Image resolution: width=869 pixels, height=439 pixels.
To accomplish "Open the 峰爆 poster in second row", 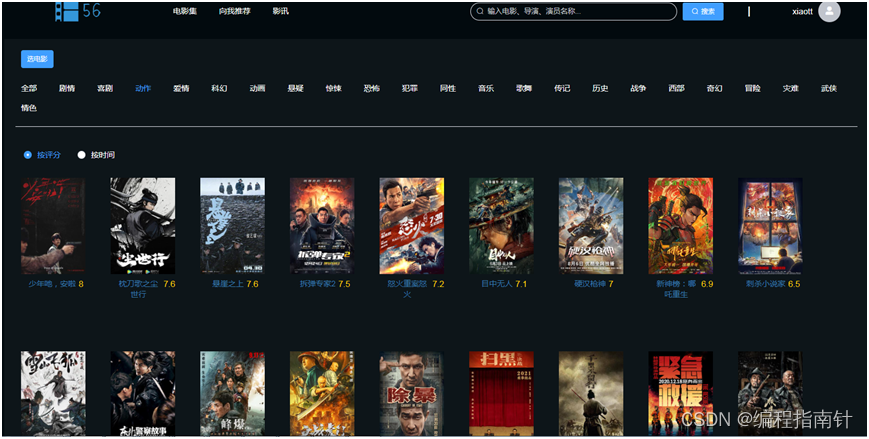I will coord(233,394).
